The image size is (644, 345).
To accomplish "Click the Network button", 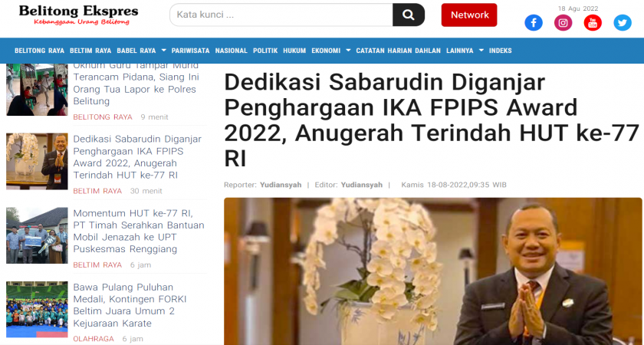I will (x=469, y=15).
